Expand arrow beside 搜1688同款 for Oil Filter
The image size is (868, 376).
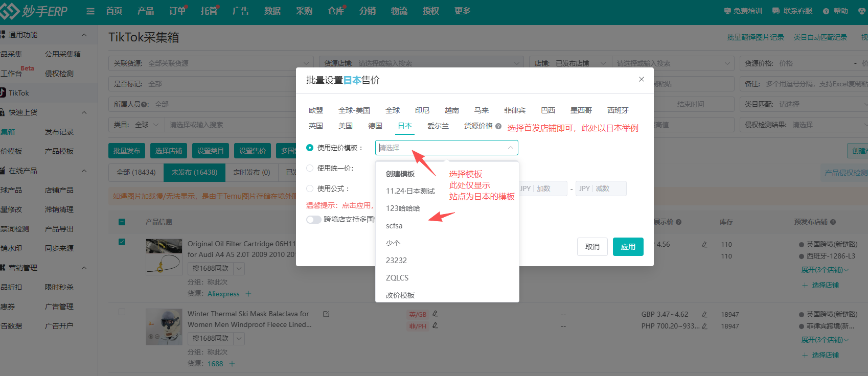tap(239, 268)
